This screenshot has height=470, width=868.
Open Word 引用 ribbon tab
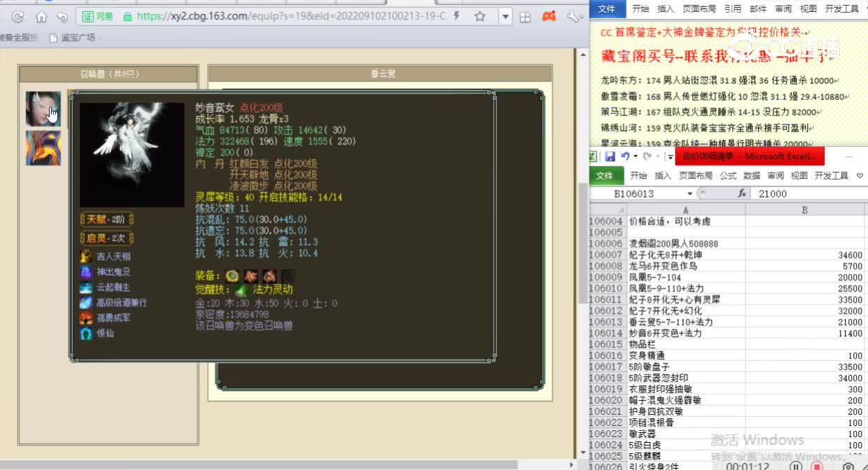click(x=733, y=8)
